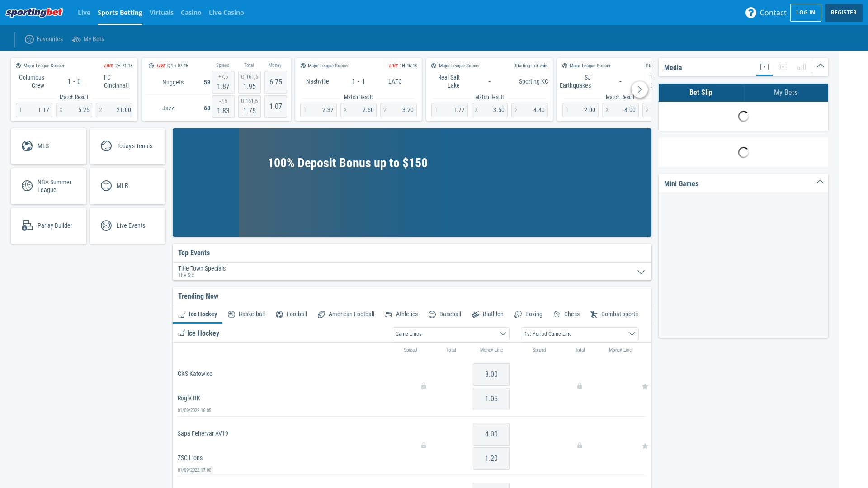Click the LOG IN button
868x488 pixels.
[x=806, y=12]
